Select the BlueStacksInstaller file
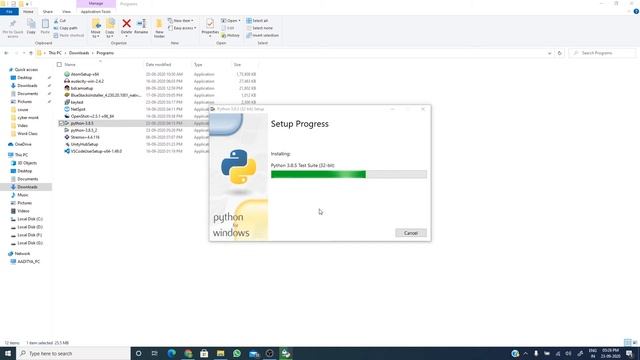Screen dimensions: 640x360 (106, 95)
